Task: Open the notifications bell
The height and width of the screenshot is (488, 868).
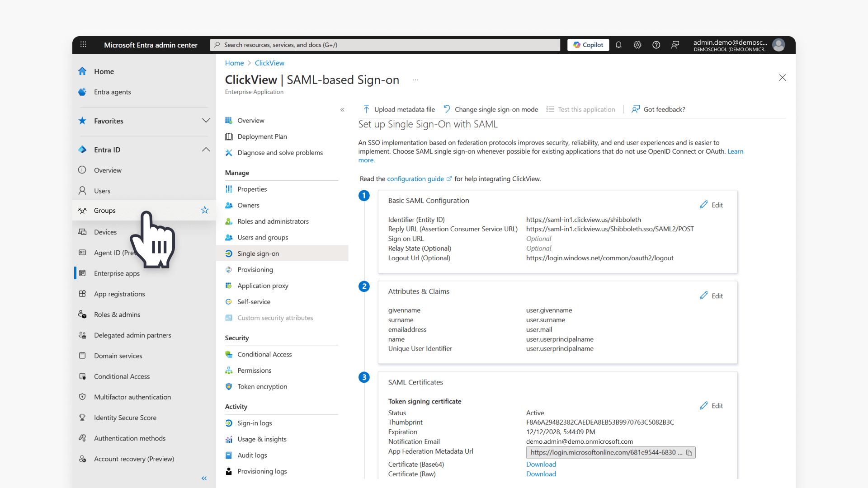Action: click(x=618, y=45)
